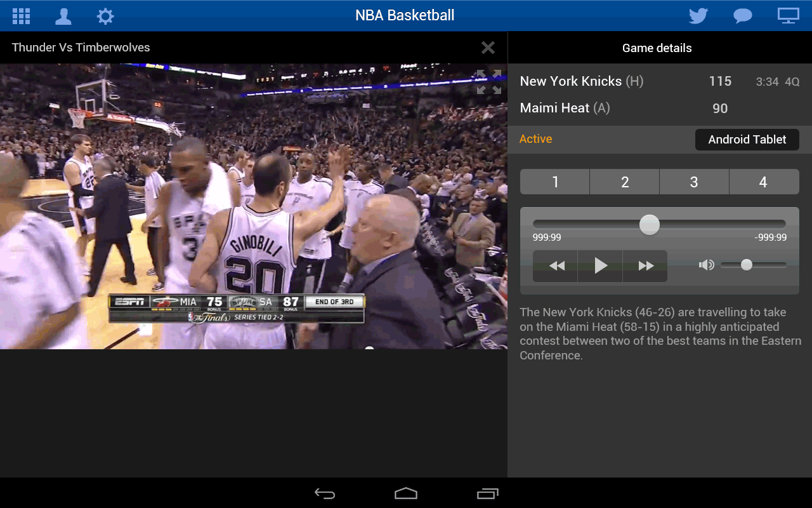Tap the screen cast monitor icon

[789, 16]
